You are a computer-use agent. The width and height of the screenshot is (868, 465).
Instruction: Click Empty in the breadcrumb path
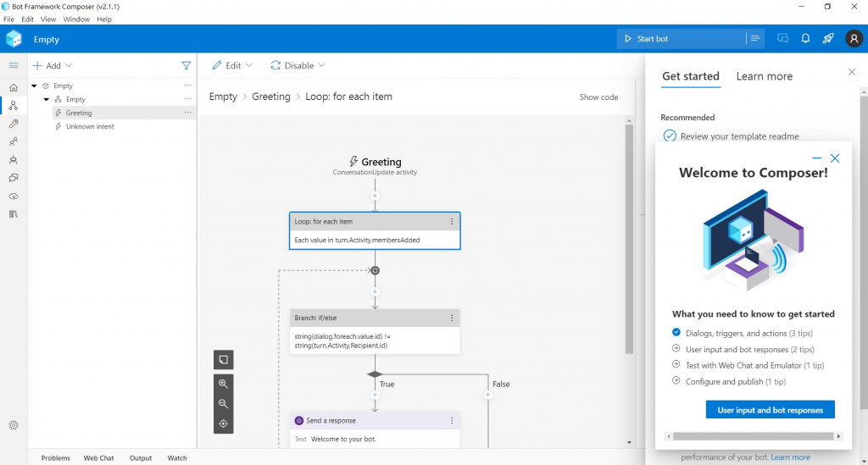click(223, 97)
